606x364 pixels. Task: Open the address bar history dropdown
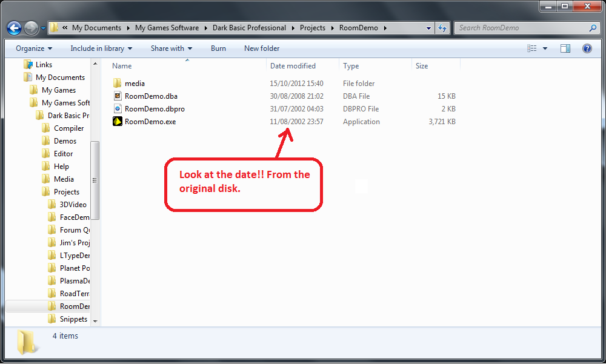(x=428, y=28)
